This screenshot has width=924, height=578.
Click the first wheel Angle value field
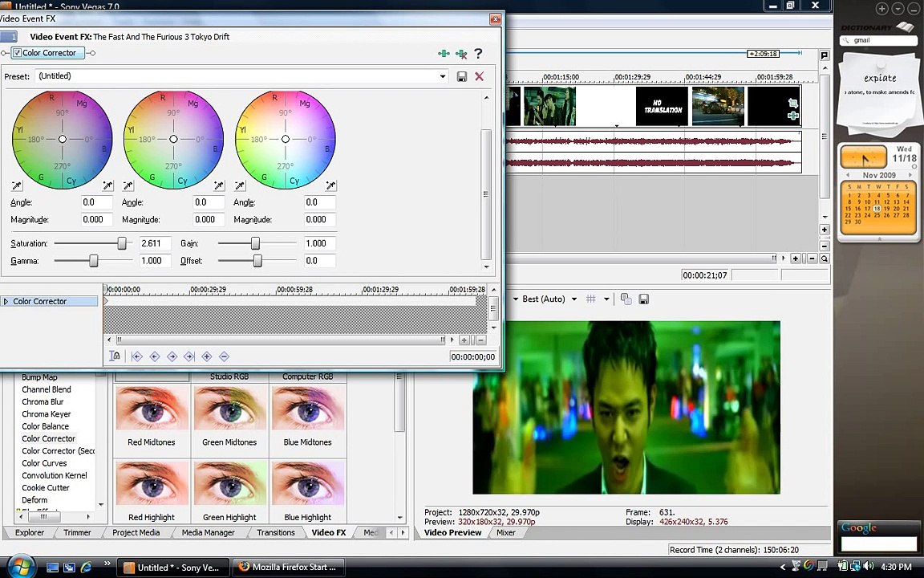click(96, 202)
